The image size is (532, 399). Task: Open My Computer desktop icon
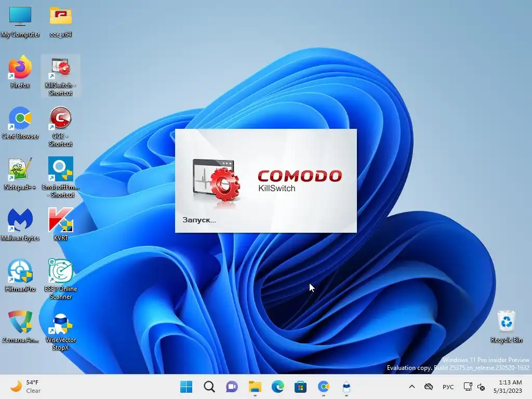pyautogui.click(x=20, y=21)
